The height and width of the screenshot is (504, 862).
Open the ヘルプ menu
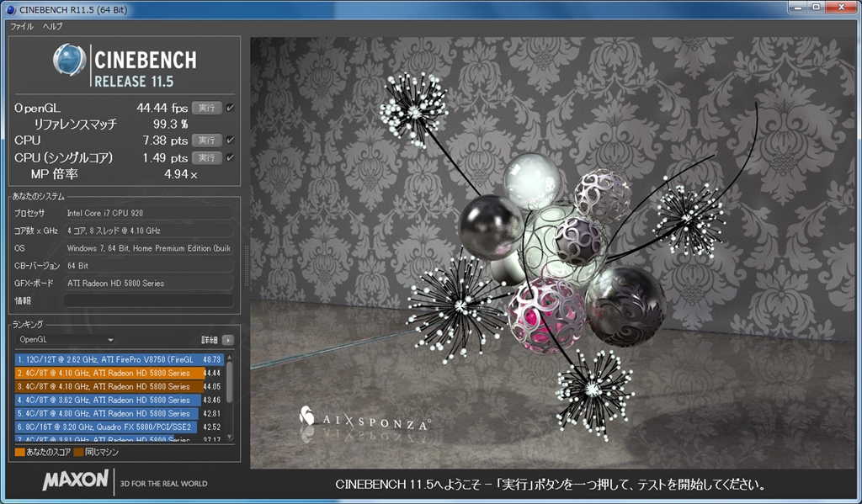(x=52, y=26)
